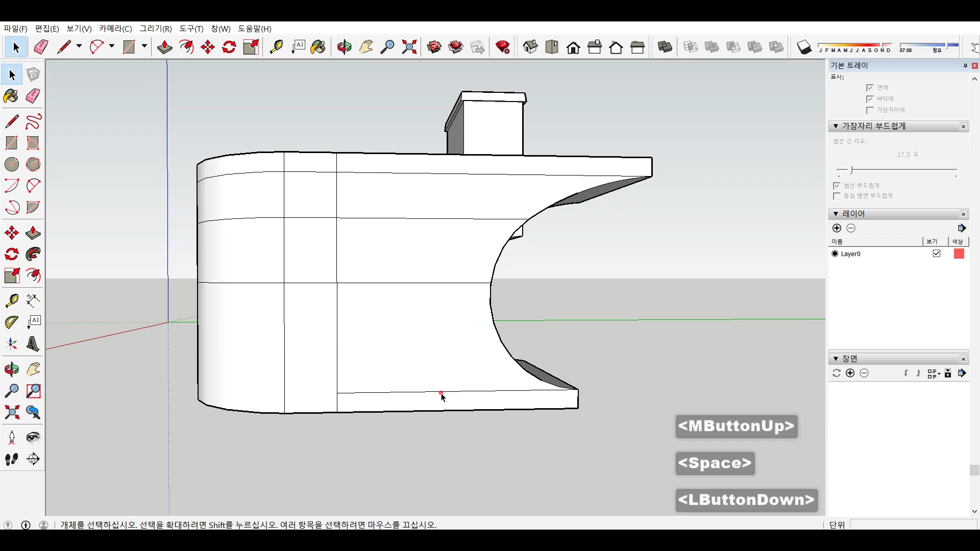Collapse the 가장자리 부드럽게 panel
Viewport: 980px width, 551px height.
pos(836,126)
